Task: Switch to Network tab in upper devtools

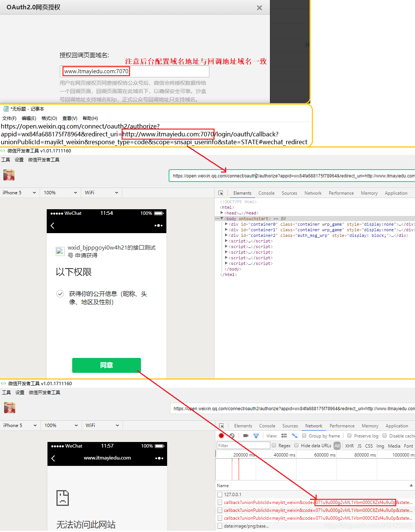Action: tap(313, 193)
